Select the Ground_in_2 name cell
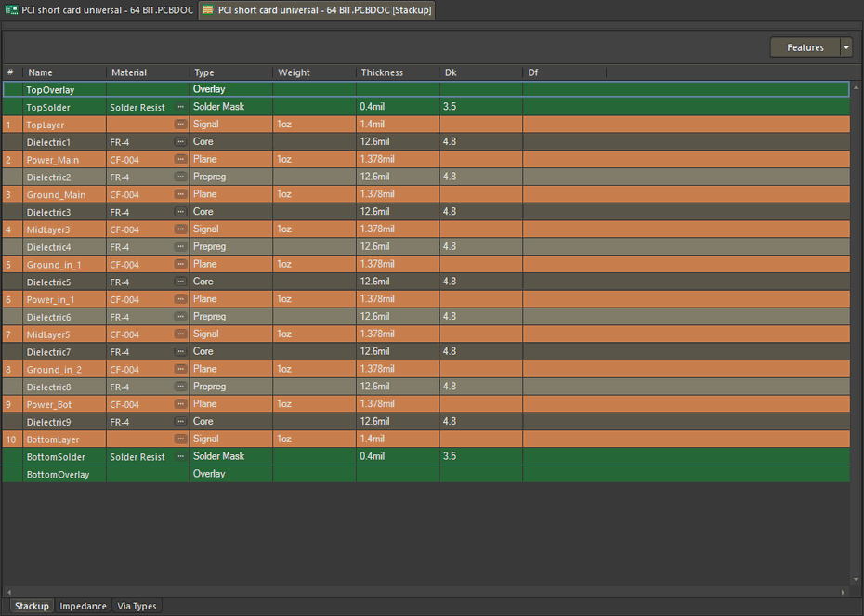The width and height of the screenshot is (864, 616). click(x=64, y=369)
